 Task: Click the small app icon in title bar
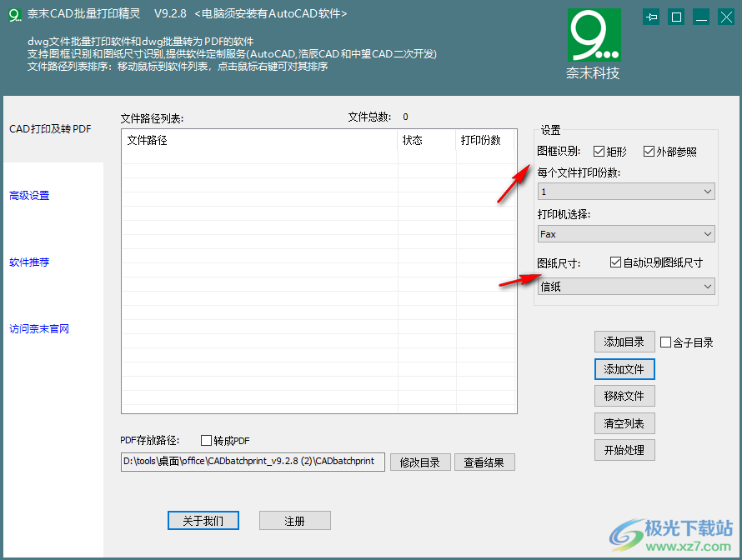click(15, 15)
